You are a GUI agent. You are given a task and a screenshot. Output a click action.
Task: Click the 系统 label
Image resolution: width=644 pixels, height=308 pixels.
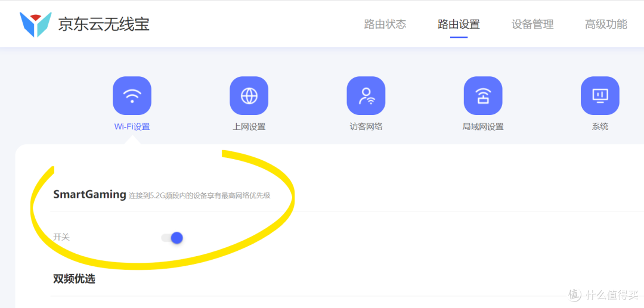(x=600, y=127)
